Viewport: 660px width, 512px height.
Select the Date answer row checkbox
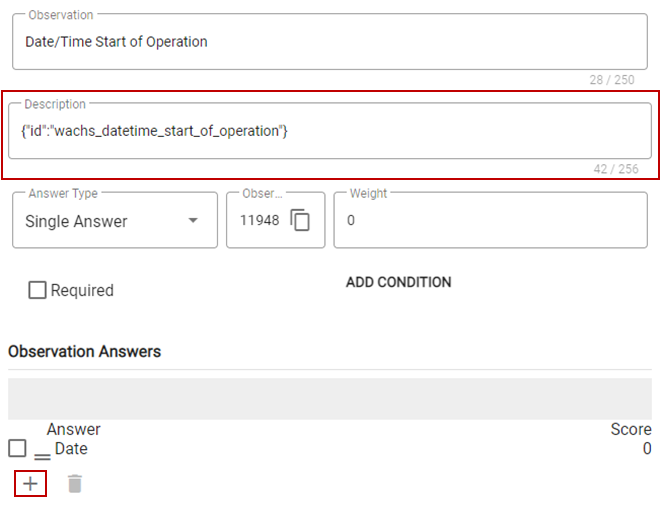(17, 448)
